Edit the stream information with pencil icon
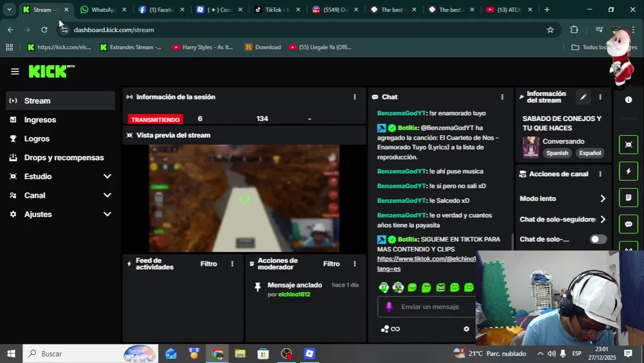This screenshot has height=363, width=644. (x=583, y=97)
